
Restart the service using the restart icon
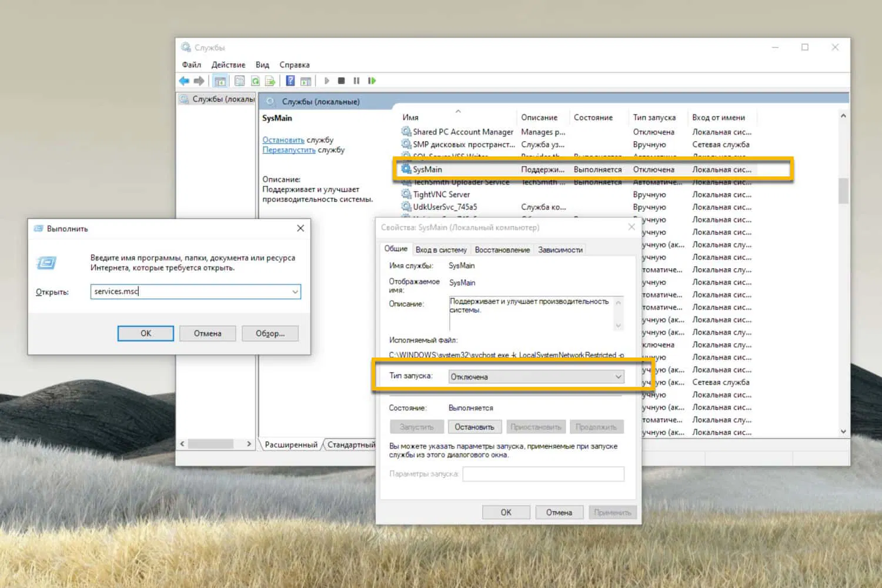tap(372, 81)
